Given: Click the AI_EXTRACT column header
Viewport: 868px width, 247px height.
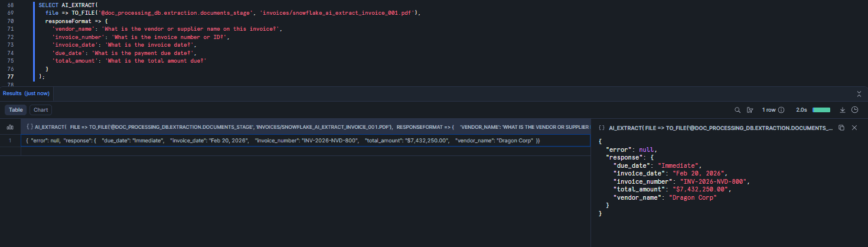Looking at the screenshot, I should click(306, 127).
